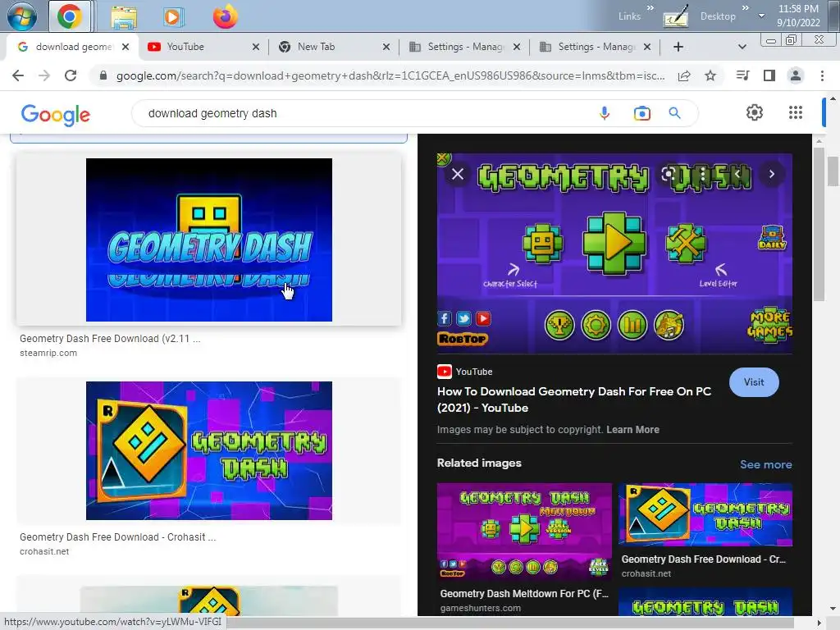Click the Windows Start orb
Viewport: 840px width, 630px height.
point(22,16)
